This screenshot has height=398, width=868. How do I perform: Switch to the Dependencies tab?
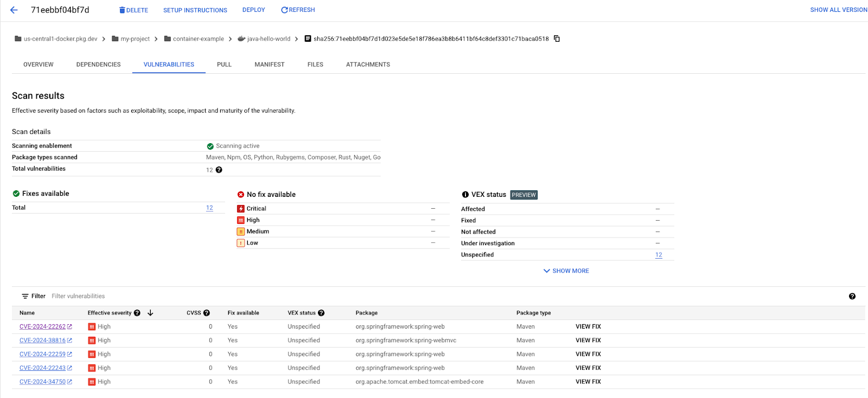click(x=98, y=65)
